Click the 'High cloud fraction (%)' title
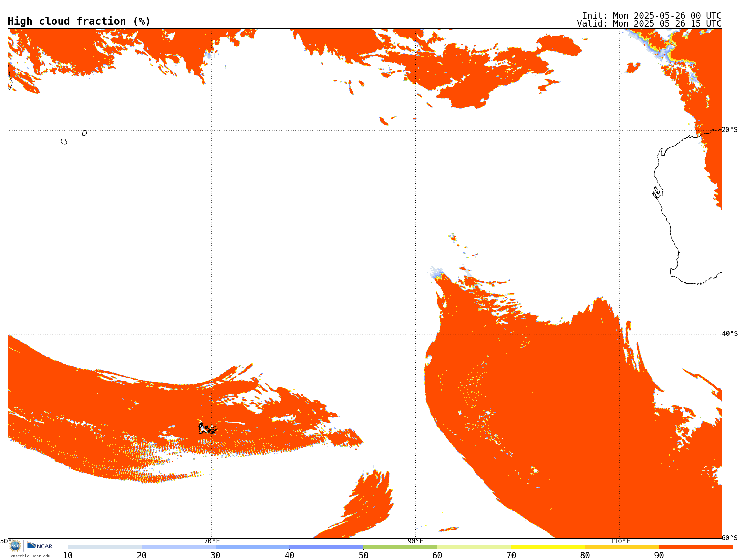The image size is (744, 560). tap(79, 21)
